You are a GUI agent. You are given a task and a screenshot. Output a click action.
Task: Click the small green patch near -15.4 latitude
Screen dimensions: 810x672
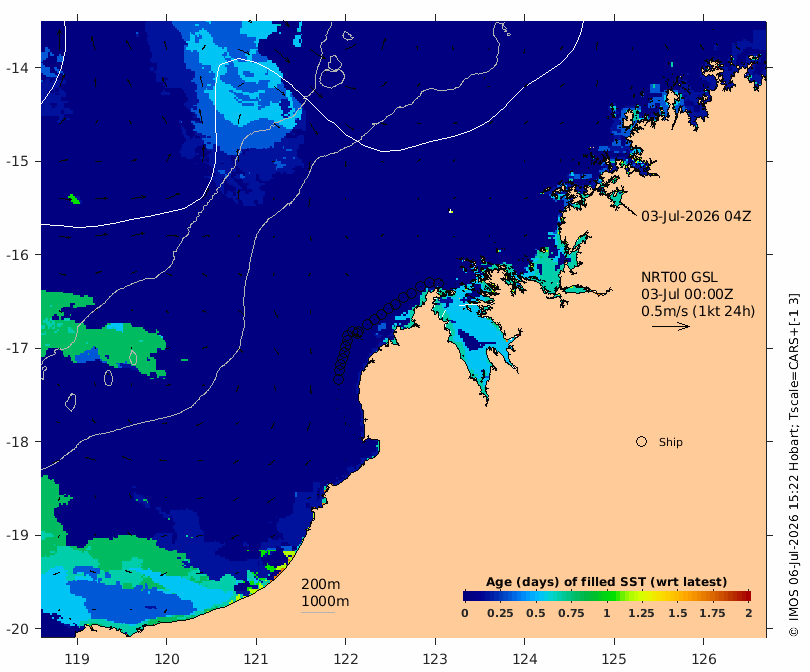pyautogui.click(x=74, y=199)
